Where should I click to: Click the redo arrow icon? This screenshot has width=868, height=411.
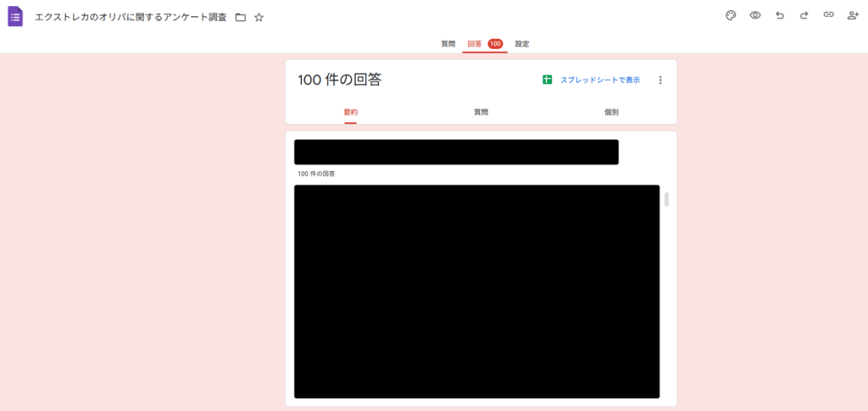804,15
